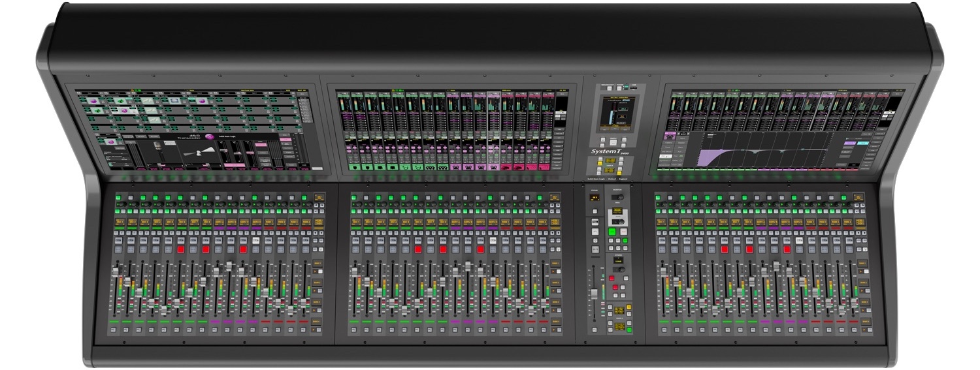Select BANK 1 in the center bay

pyautogui.click(x=555, y=263)
